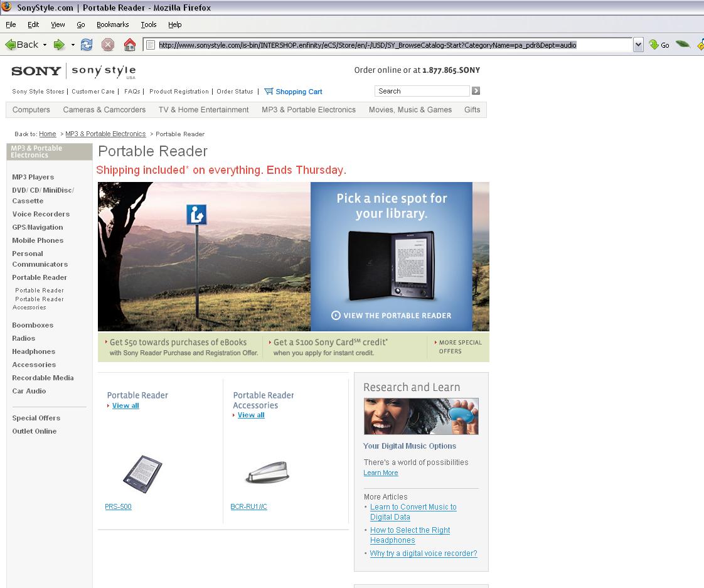The image size is (704, 588).
Task: Check Order Status link
Action: tap(235, 91)
